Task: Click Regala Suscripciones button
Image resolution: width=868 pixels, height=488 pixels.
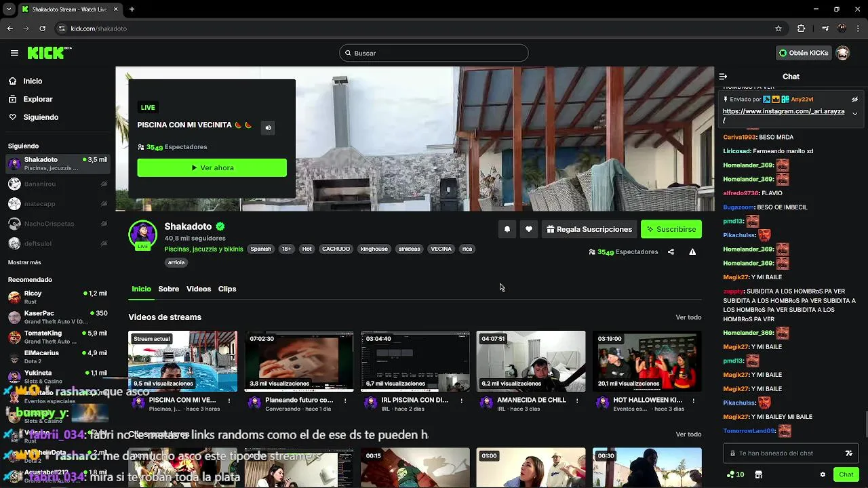Action: pyautogui.click(x=589, y=229)
